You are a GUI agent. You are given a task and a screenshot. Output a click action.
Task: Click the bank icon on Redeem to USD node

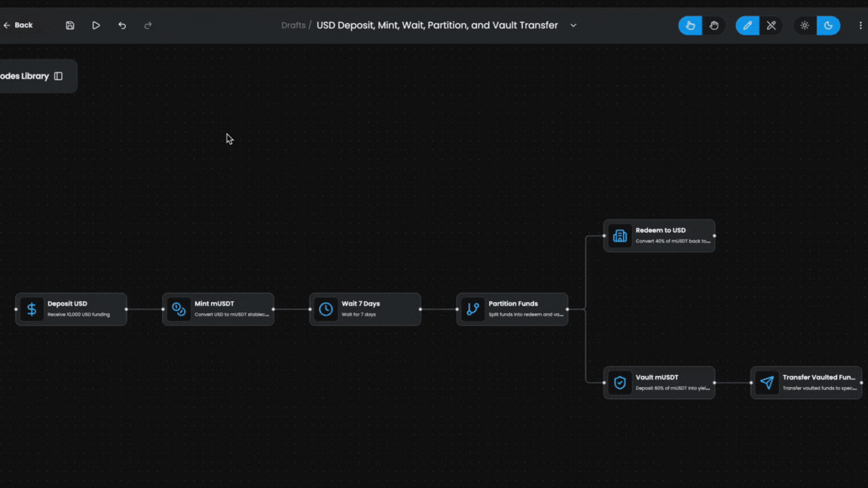[x=619, y=236]
